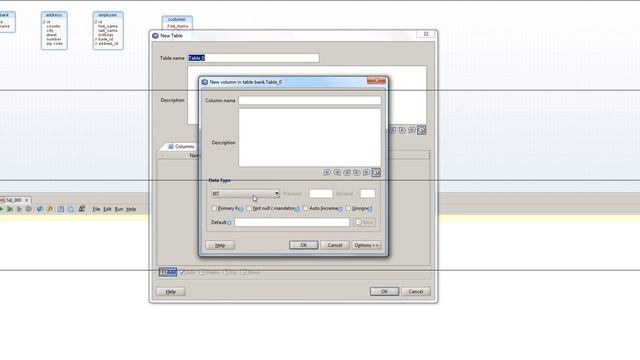Click the Table name field in New Table
This screenshot has width=640, height=360.
(253, 58)
